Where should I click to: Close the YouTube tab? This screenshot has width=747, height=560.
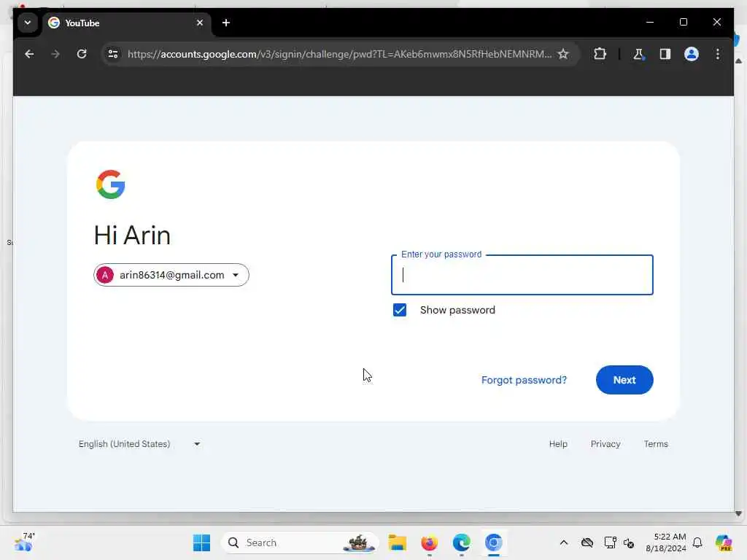tap(200, 23)
